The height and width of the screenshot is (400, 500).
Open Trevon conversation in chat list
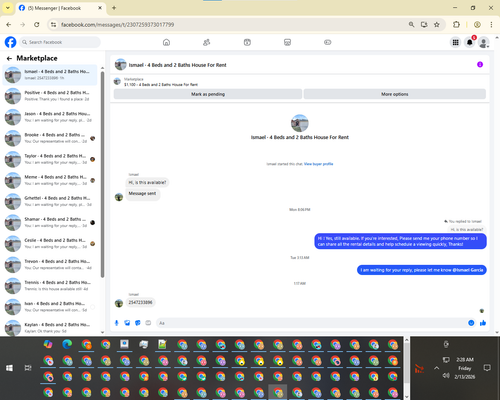point(50,264)
